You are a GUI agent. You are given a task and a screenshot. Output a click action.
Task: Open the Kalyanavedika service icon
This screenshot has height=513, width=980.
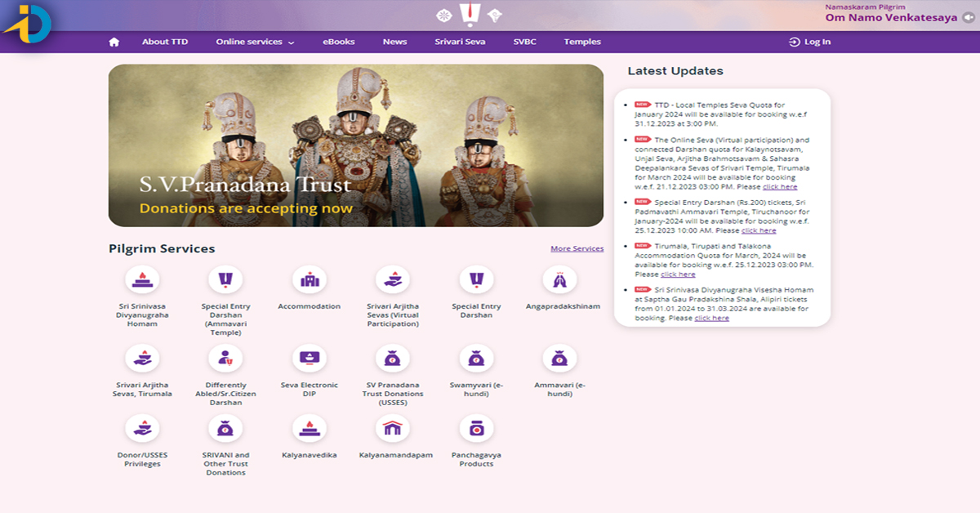pos(310,429)
